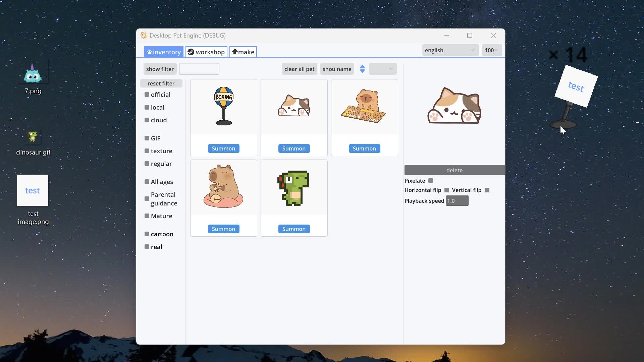Enable the Pixelate checkbox
The image size is (644, 362).
431,181
